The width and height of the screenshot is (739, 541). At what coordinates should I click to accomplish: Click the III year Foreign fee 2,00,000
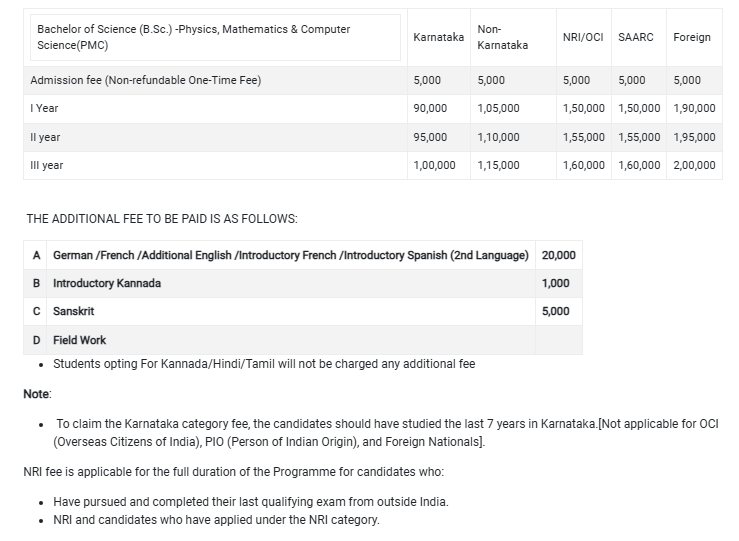point(695,165)
